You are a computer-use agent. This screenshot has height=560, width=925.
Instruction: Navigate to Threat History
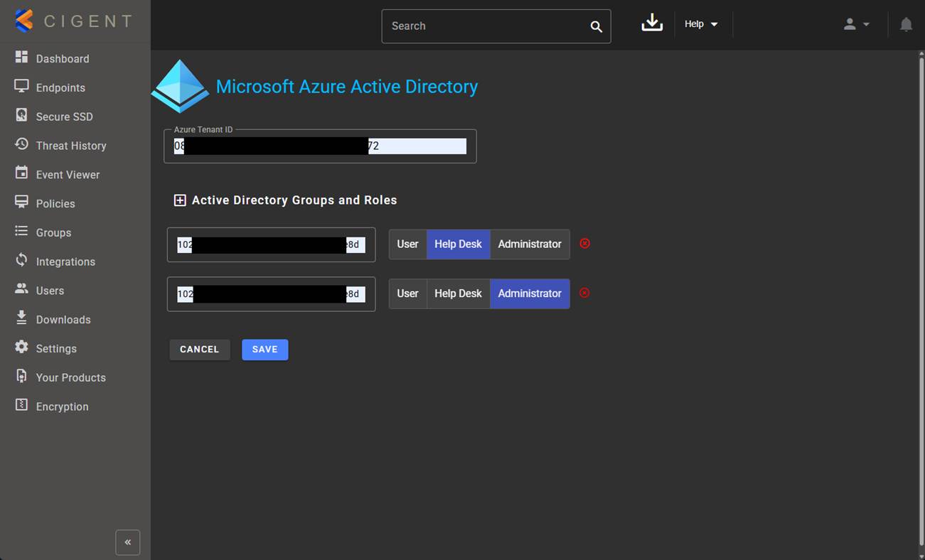[71, 146]
